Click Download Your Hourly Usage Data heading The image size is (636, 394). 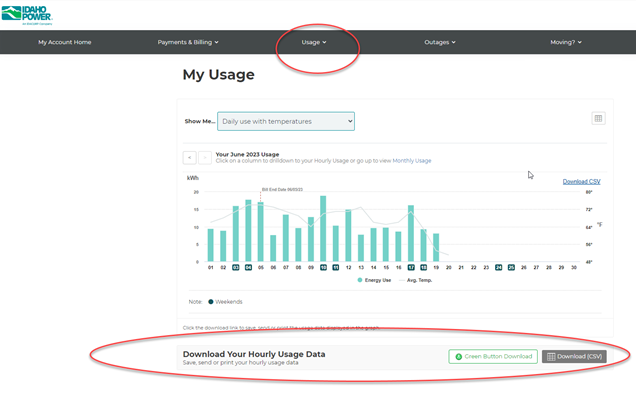(x=254, y=354)
